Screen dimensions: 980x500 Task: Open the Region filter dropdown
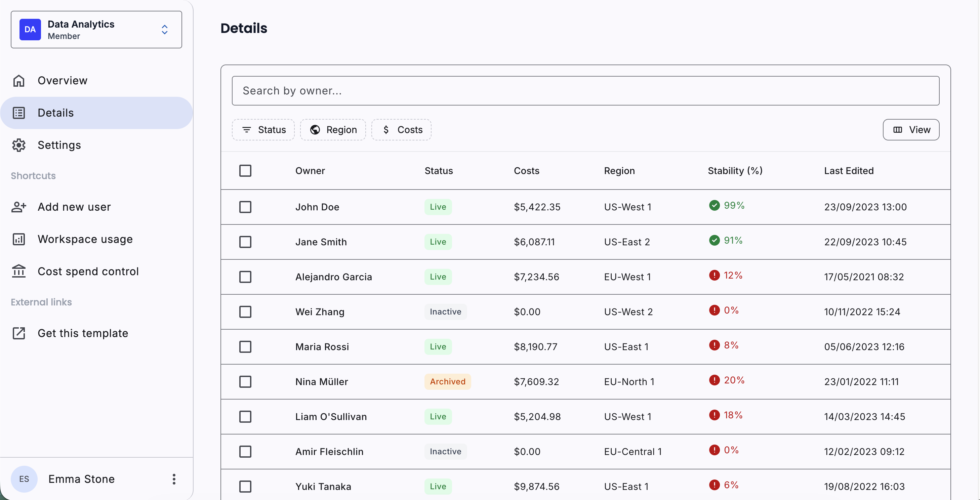point(333,130)
